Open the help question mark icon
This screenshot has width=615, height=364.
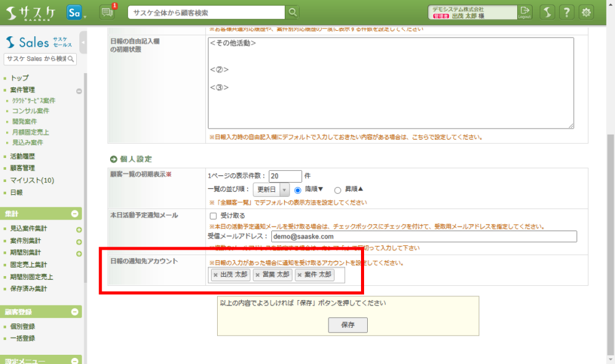click(x=567, y=12)
